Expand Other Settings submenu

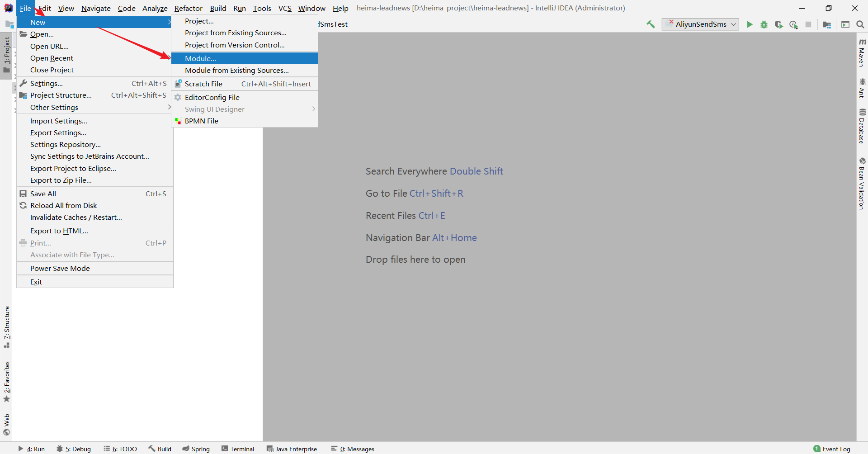coord(94,107)
